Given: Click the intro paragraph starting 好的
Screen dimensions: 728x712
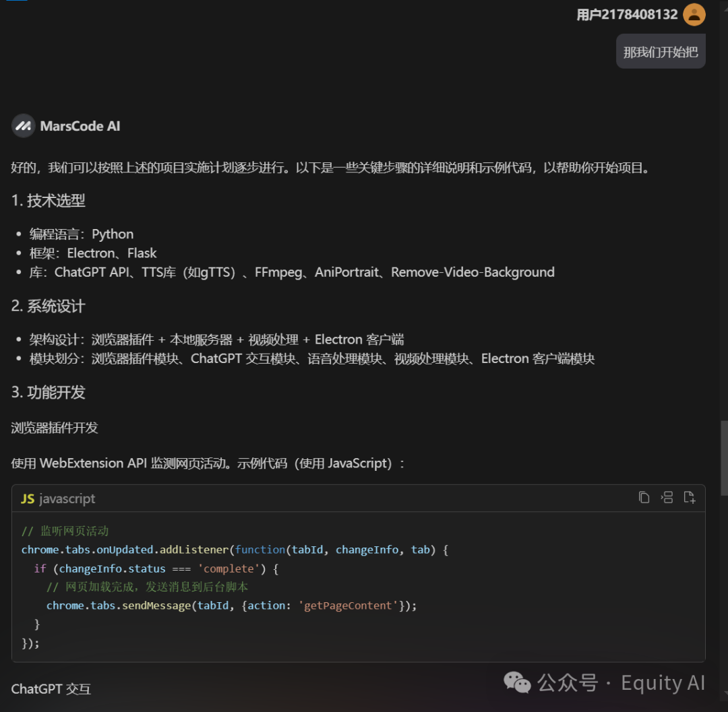Looking at the screenshot, I should pyautogui.click(x=332, y=168).
